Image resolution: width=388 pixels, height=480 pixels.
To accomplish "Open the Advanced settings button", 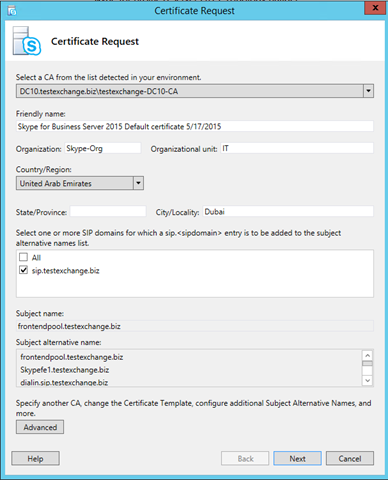I will pyautogui.click(x=40, y=427).
